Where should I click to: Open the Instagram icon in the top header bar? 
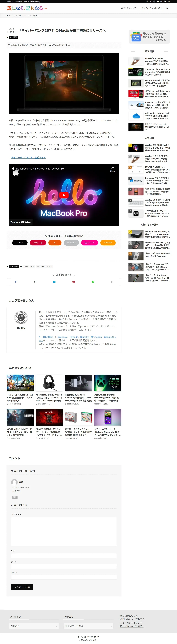click(154, 2)
